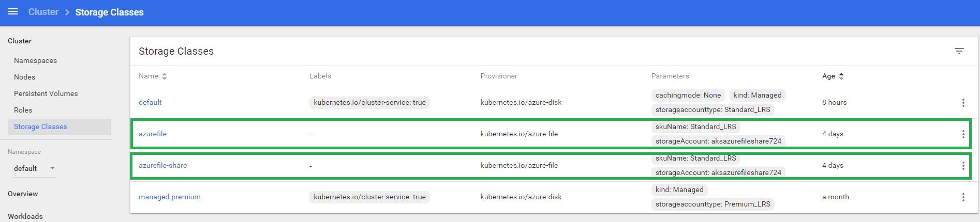Open actions menu for managed-premium row
Image resolution: width=980 pixels, height=222 pixels.
963,197
